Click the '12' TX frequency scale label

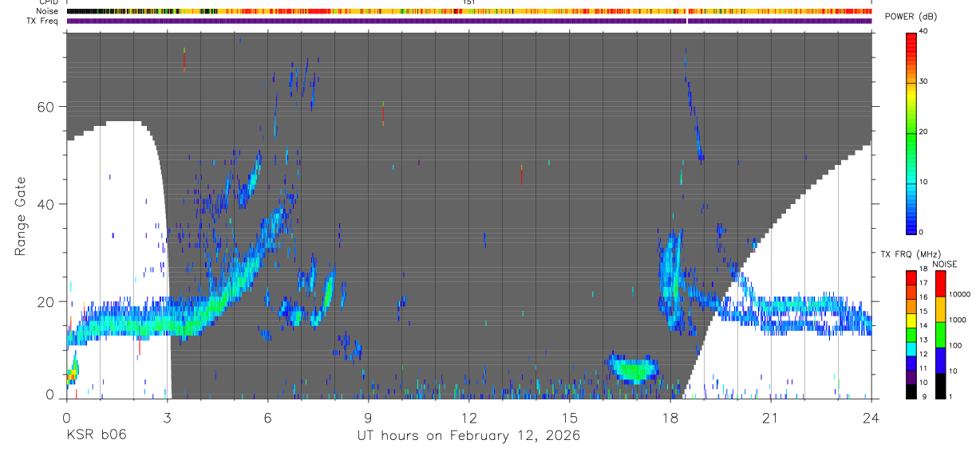(923, 354)
